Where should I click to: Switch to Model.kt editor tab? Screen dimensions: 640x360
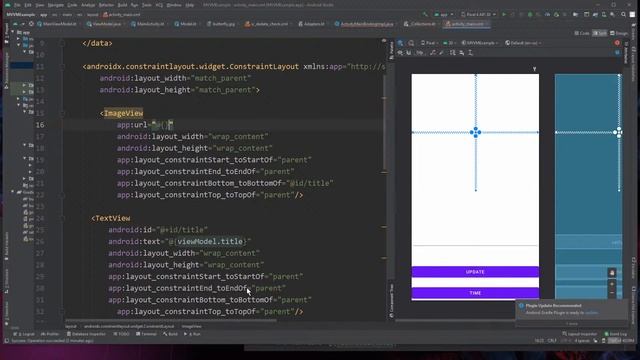click(186, 24)
